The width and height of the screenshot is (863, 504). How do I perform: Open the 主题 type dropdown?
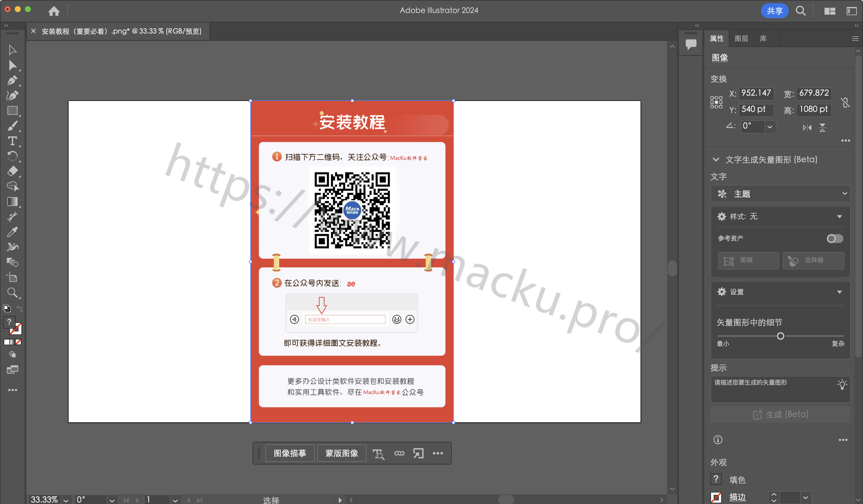[780, 194]
